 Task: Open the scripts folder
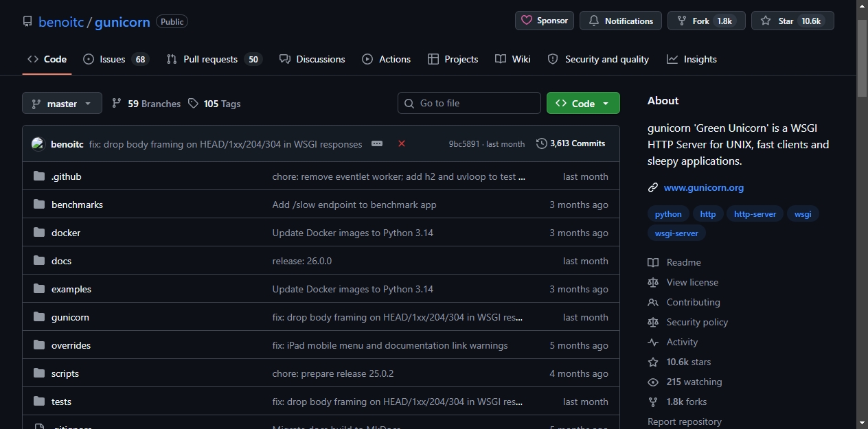(65, 373)
